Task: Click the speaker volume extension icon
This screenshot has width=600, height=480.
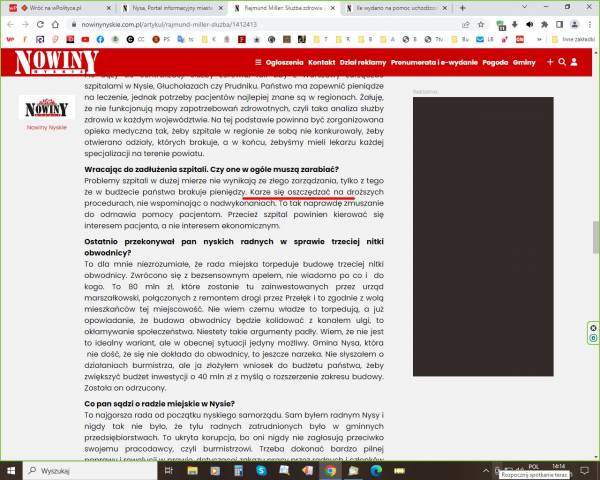Action: (530, 24)
